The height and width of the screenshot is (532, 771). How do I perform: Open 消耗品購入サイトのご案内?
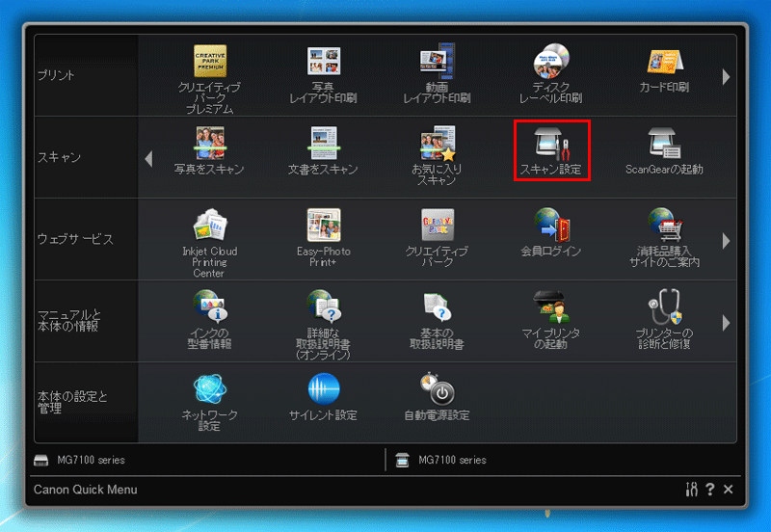click(x=664, y=237)
